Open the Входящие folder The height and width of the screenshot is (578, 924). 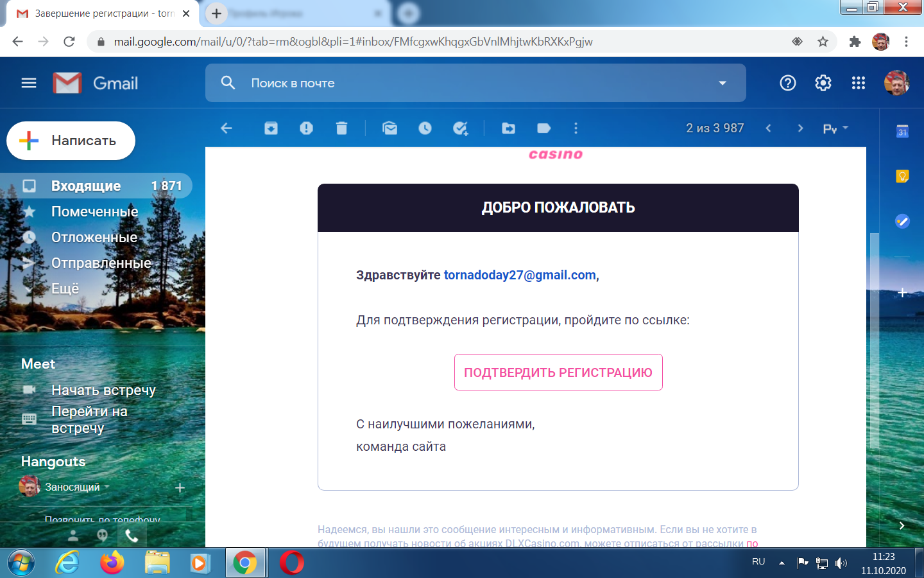(96, 186)
